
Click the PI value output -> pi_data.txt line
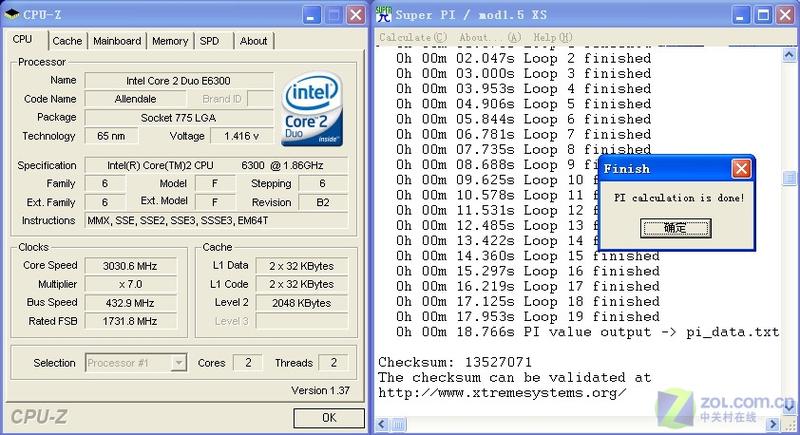(587, 332)
